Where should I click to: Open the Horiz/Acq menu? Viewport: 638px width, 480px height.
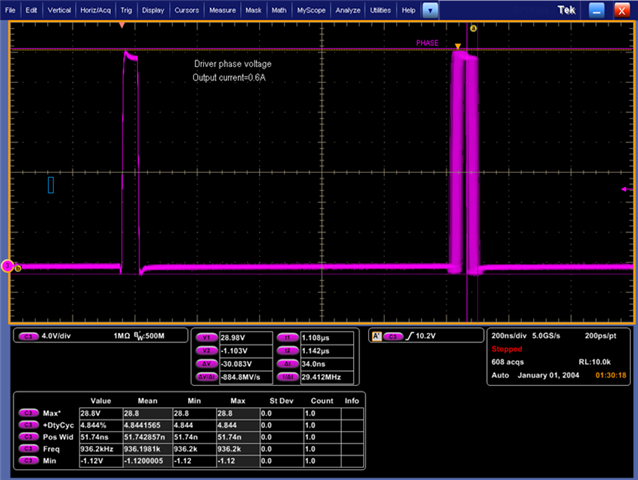(95, 10)
